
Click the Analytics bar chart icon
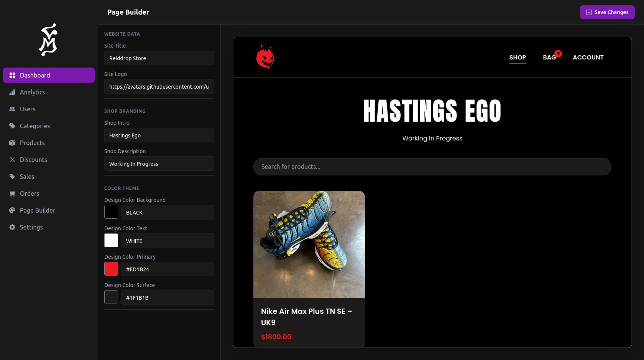[12, 92]
